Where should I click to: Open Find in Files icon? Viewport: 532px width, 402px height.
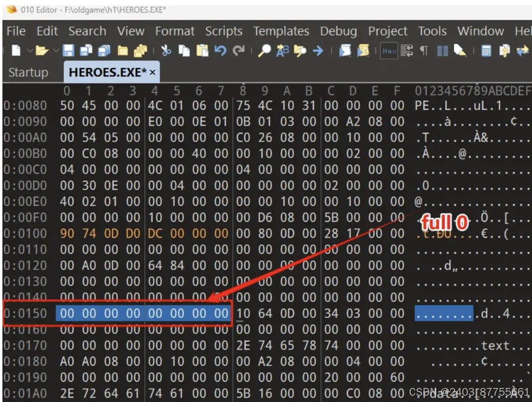click(x=300, y=51)
